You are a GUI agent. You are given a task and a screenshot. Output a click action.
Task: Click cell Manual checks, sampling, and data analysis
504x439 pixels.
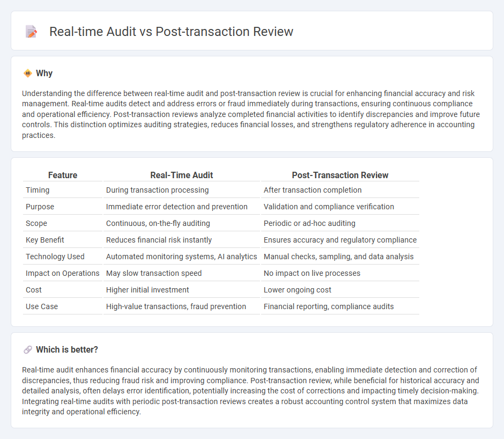click(340, 257)
